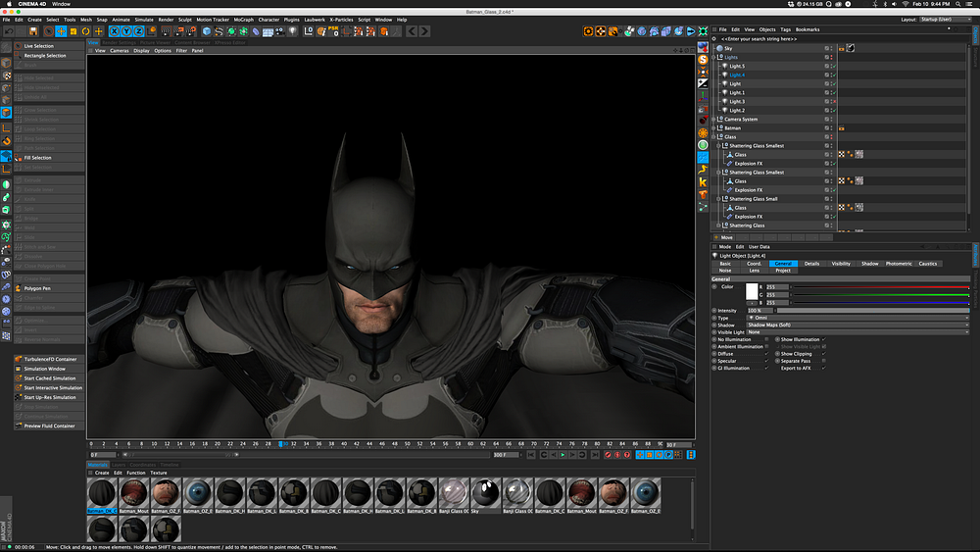
Task: Toggle Show Clipping checkbox
Action: (824, 354)
